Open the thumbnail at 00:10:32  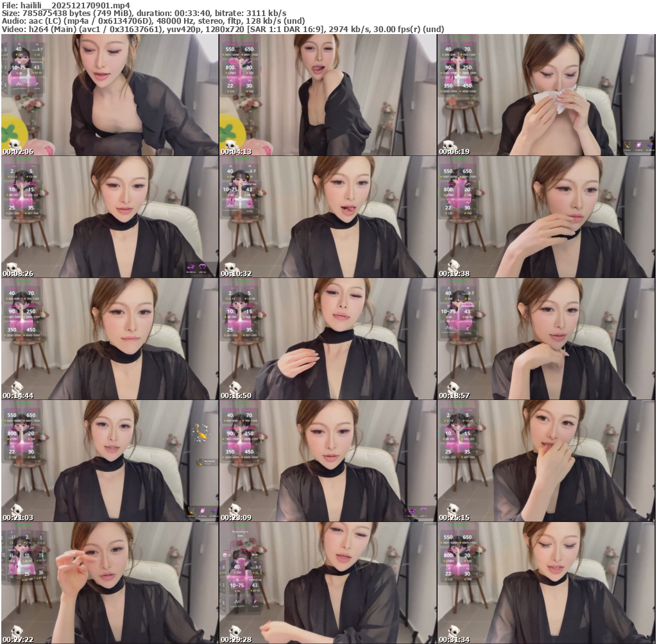(x=328, y=217)
